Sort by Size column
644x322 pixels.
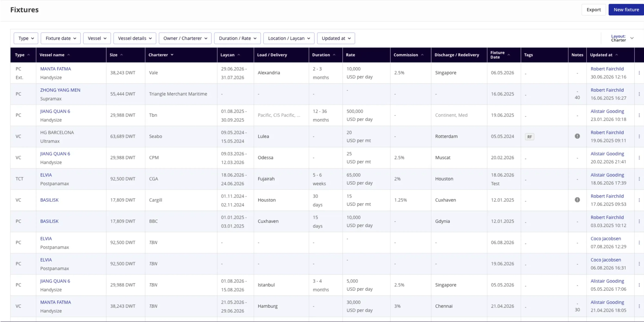pyautogui.click(x=116, y=55)
